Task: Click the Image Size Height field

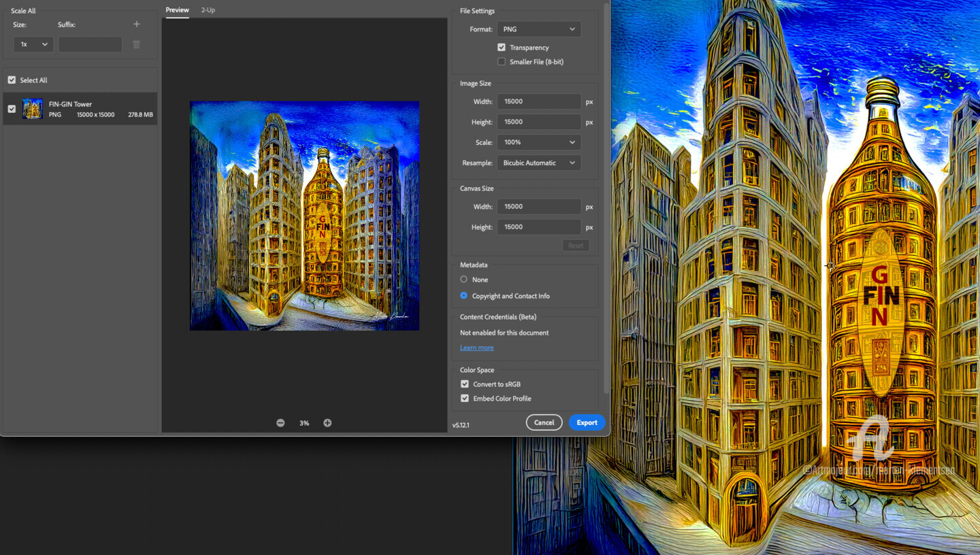Action: click(539, 122)
